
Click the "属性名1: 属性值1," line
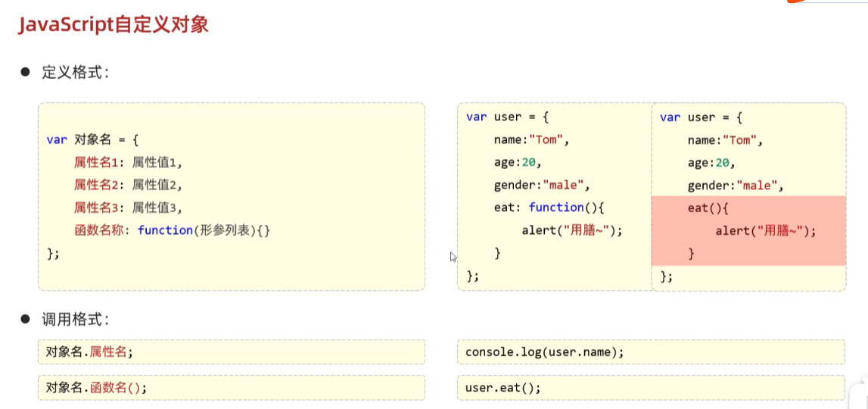click(x=129, y=162)
